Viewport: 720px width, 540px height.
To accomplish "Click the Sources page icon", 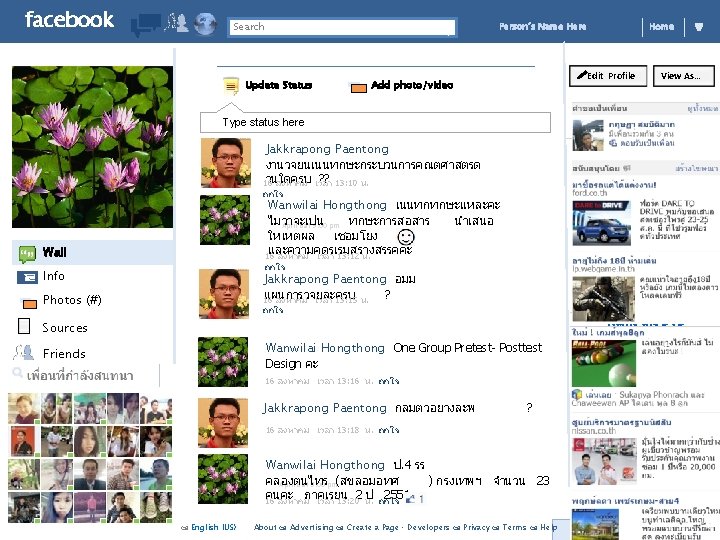I will (24, 326).
